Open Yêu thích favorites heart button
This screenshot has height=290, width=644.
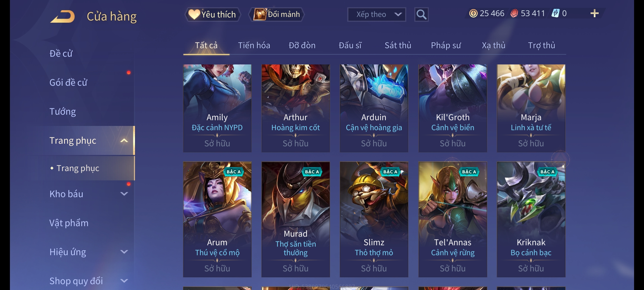pos(212,15)
